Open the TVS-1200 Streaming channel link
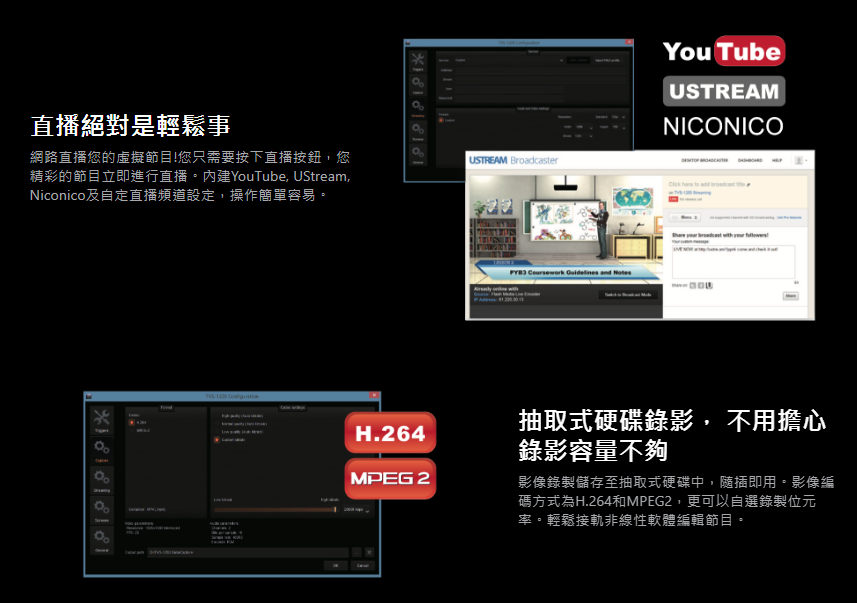The width and height of the screenshot is (857, 603). [692, 192]
